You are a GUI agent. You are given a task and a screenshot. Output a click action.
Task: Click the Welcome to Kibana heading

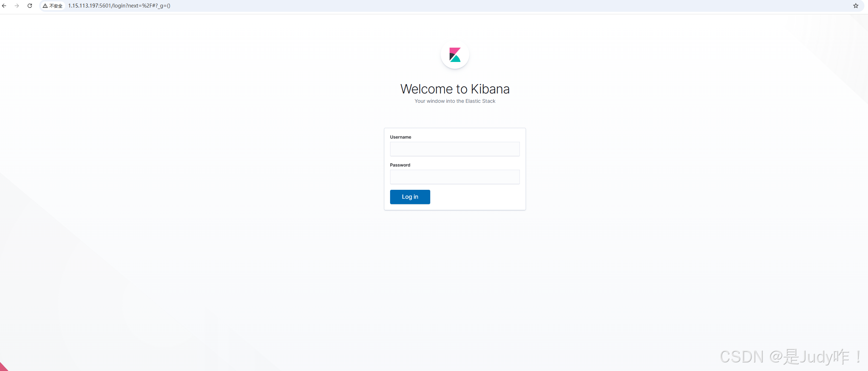coord(455,89)
